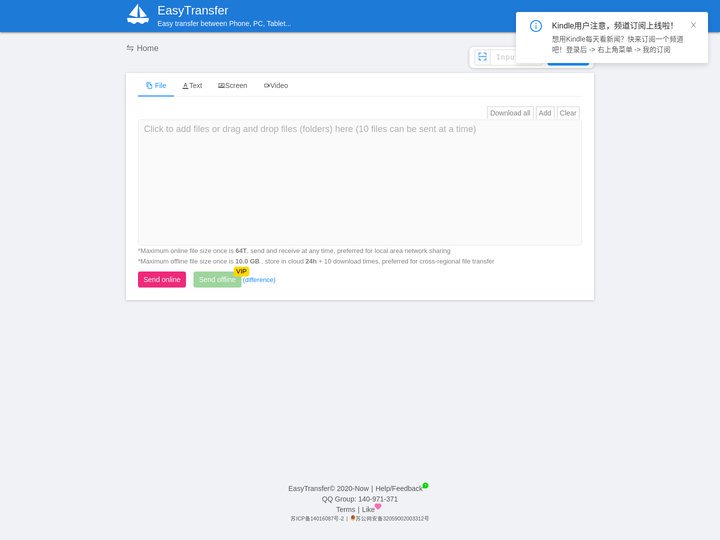Click the pink heart icon near Like
The width and height of the screenshot is (720, 540).
pos(378,506)
